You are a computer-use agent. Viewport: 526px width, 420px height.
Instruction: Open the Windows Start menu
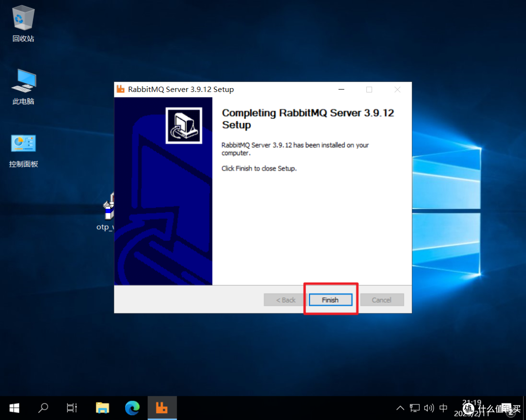coord(15,408)
